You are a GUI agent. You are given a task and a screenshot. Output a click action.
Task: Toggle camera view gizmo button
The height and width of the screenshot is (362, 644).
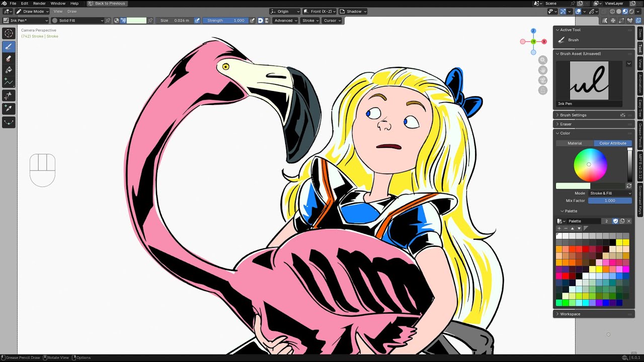click(542, 80)
